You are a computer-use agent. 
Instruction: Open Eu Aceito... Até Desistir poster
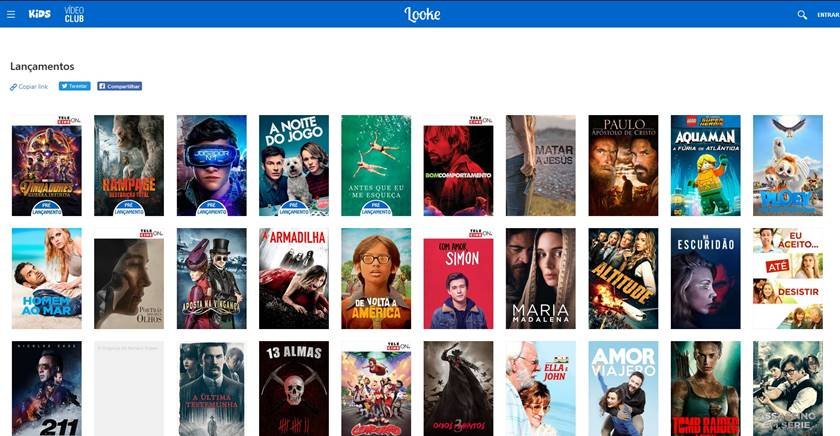click(x=788, y=279)
